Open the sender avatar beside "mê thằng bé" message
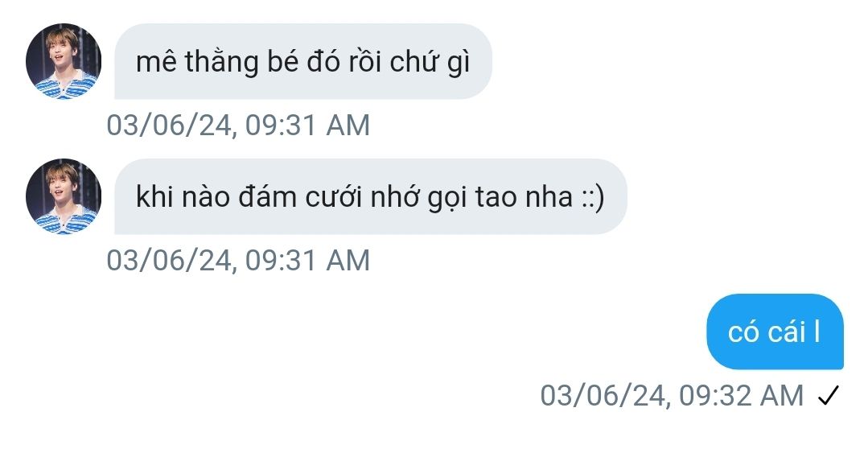The height and width of the screenshot is (449, 868). (64, 61)
